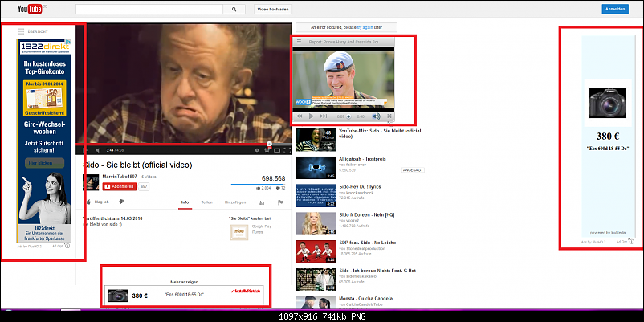This screenshot has width=644, height=322.
Task: Open main video settings gear
Action: point(267,150)
